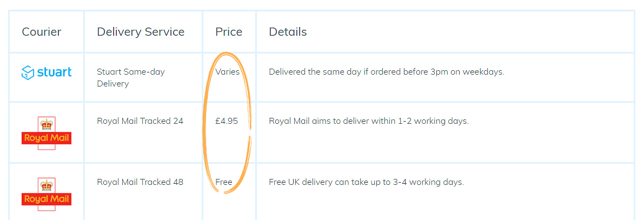
Task: Click the £4.95 price value
Action: coord(227,121)
